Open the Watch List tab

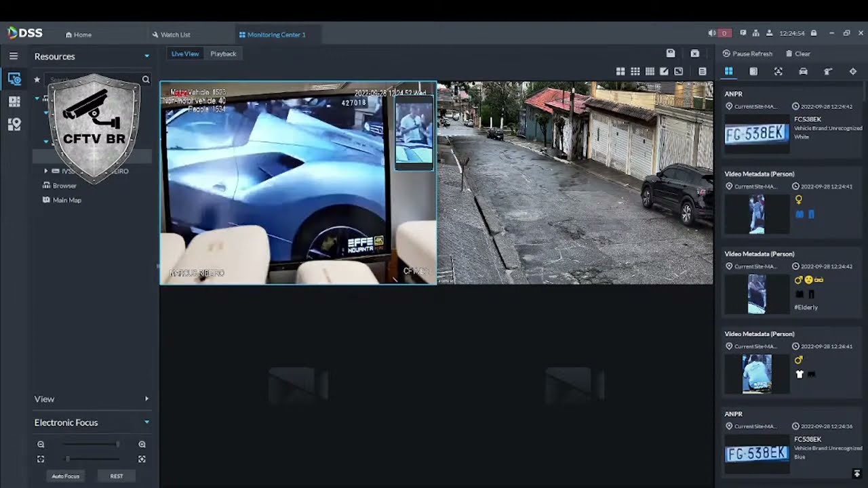coord(171,35)
